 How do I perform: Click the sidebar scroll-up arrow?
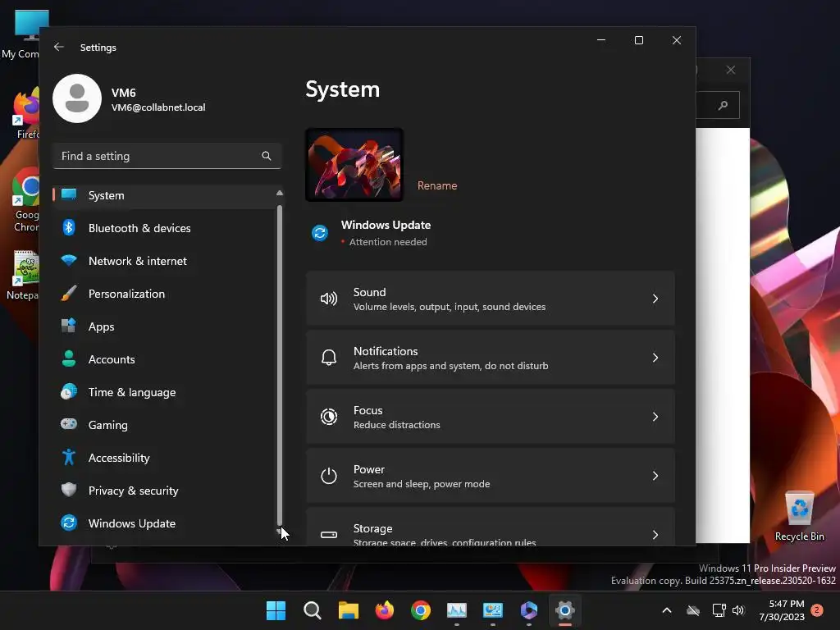coord(279,193)
